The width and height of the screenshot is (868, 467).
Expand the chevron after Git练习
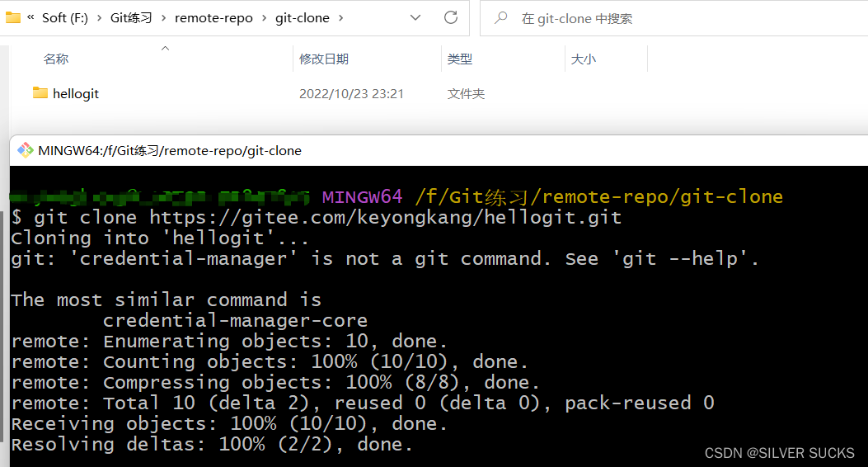pyautogui.click(x=163, y=17)
